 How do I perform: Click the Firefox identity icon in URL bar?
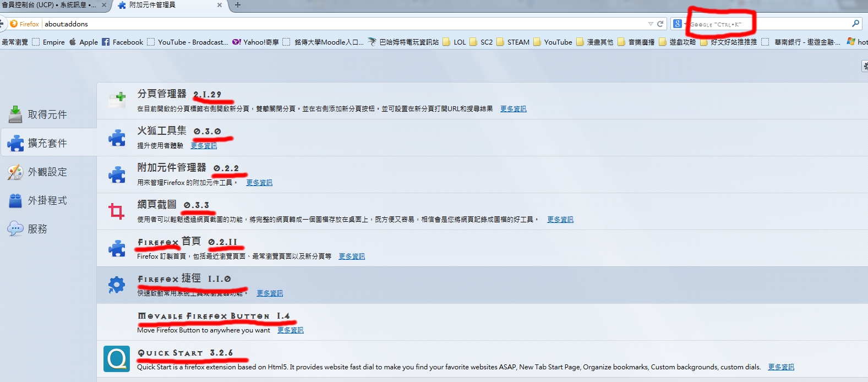coord(25,24)
